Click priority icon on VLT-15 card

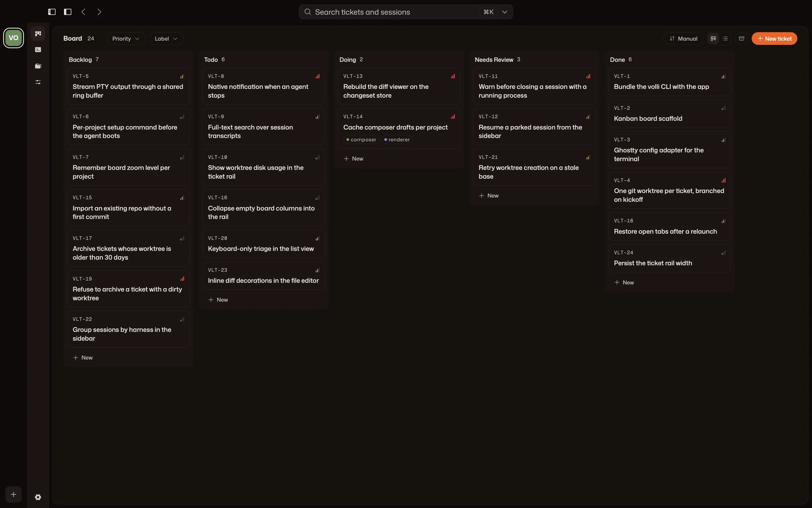click(182, 198)
